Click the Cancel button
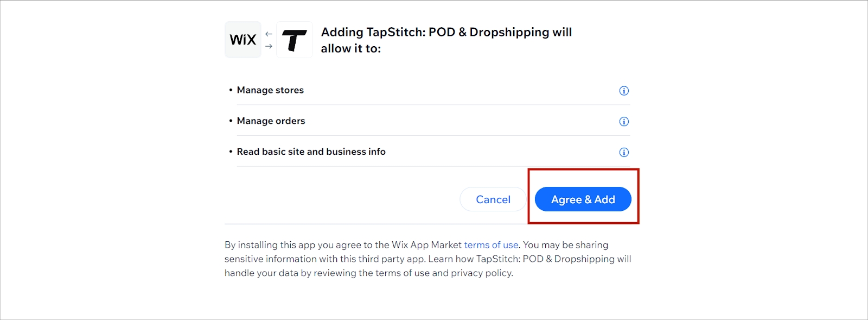868x320 pixels. click(x=493, y=199)
